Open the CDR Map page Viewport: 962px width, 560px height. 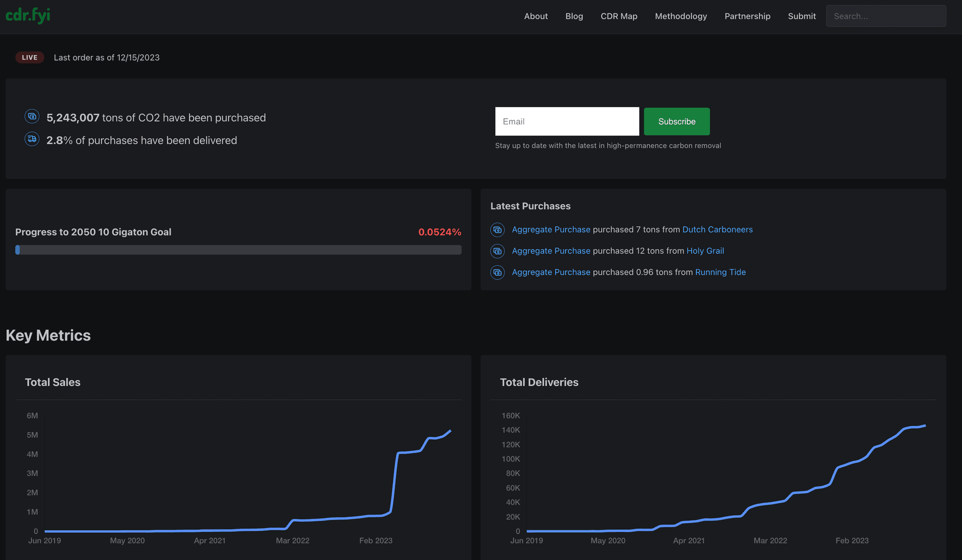point(619,16)
